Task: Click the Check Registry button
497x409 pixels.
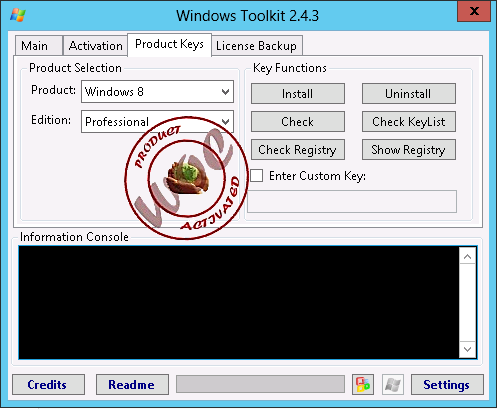Action: tap(298, 150)
